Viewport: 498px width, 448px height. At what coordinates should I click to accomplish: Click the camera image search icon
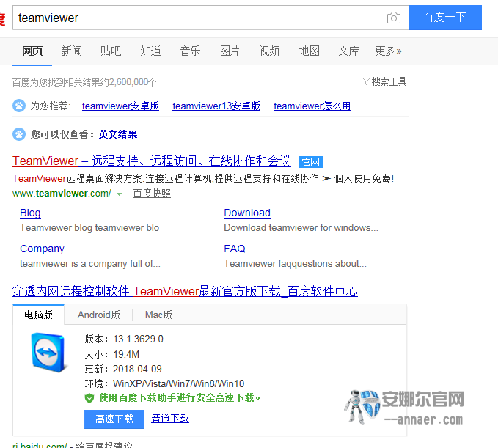[394, 18]
